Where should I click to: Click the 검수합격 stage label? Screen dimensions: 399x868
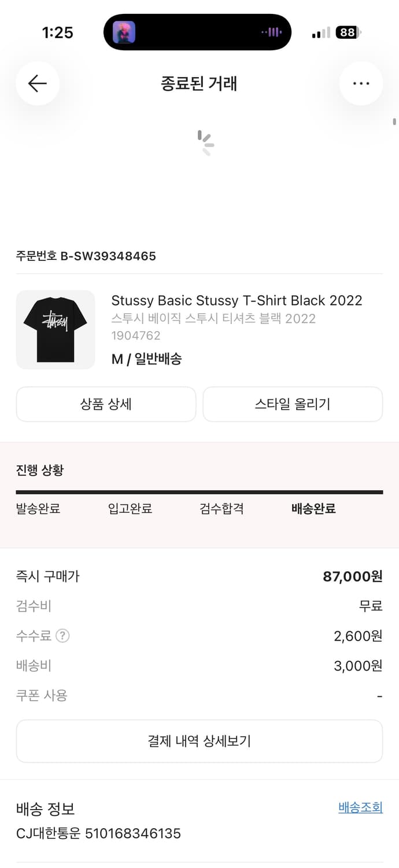(221, 509)
